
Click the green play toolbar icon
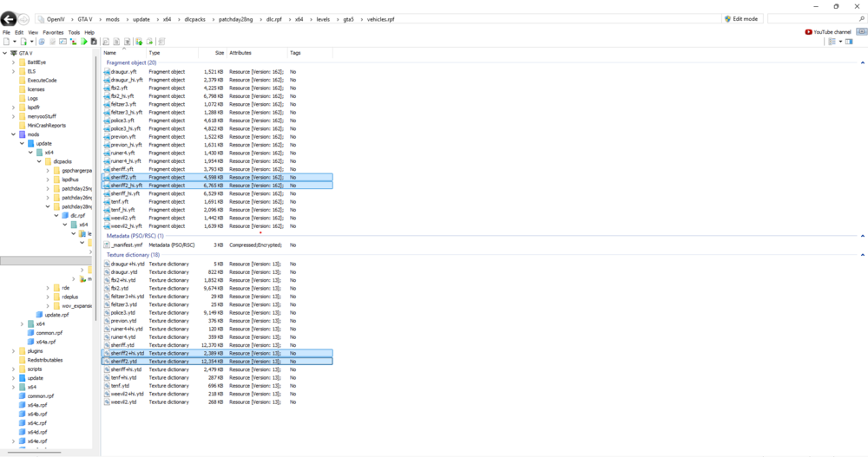pos(84,42)
